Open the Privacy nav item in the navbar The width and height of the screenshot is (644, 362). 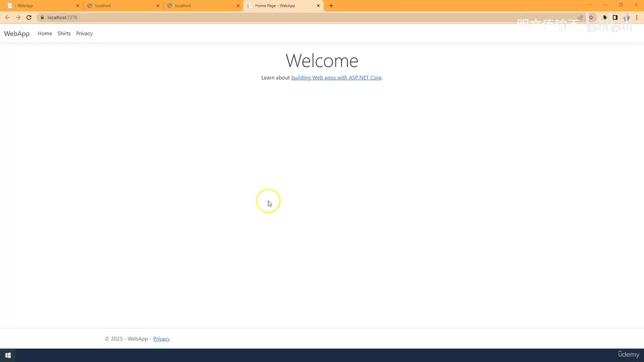[84, 34]
